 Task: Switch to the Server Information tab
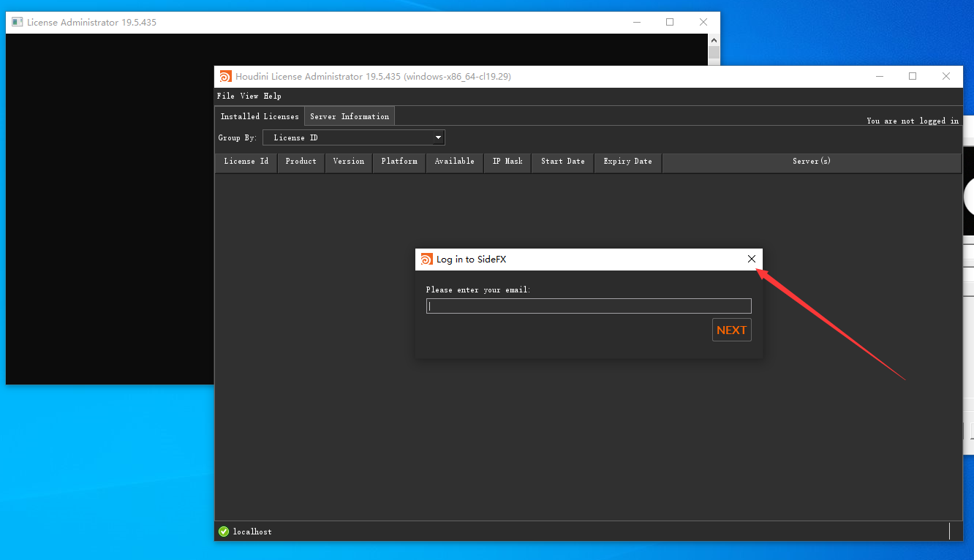point(349,116)
